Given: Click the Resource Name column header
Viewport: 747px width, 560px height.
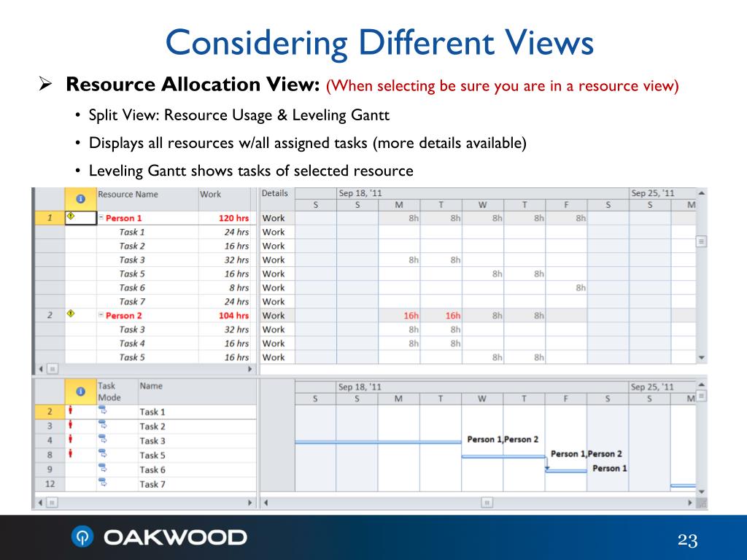Looking at the screenshot, I should coord(147,199).
